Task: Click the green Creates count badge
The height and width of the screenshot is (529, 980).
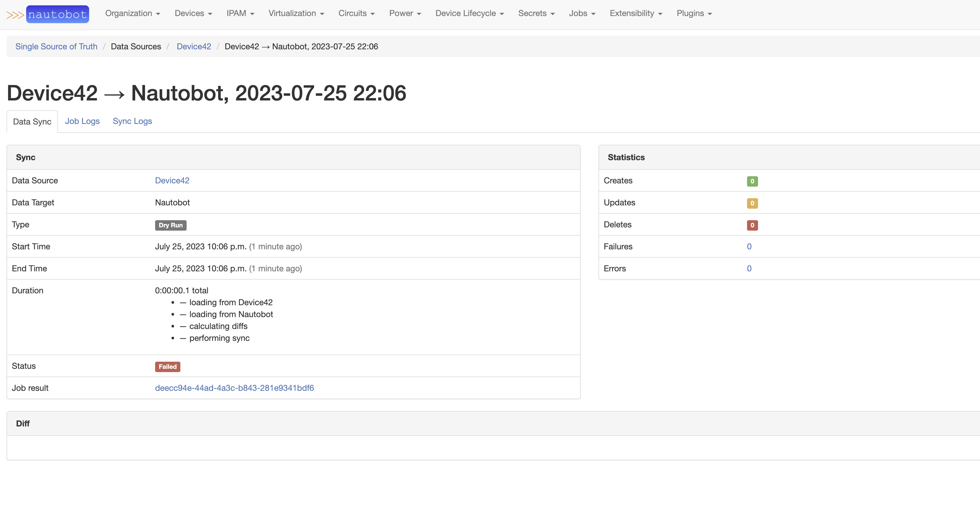Action: [752, 181]
